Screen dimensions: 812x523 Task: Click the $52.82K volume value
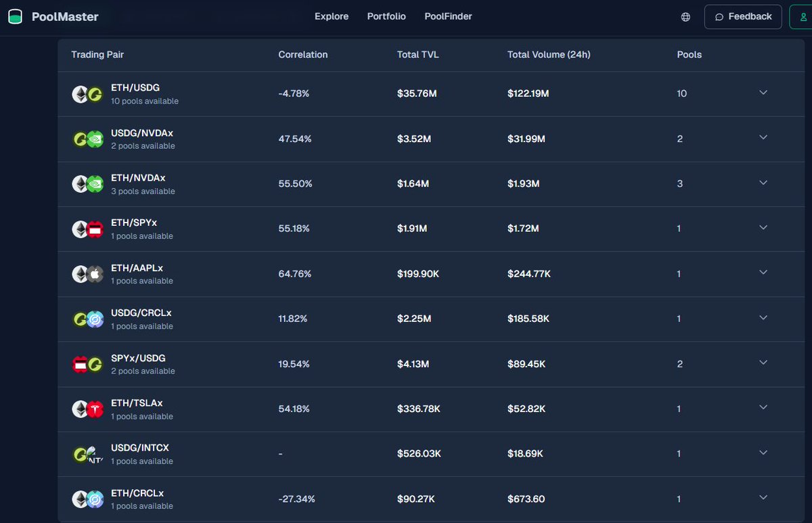click(526, 409)
